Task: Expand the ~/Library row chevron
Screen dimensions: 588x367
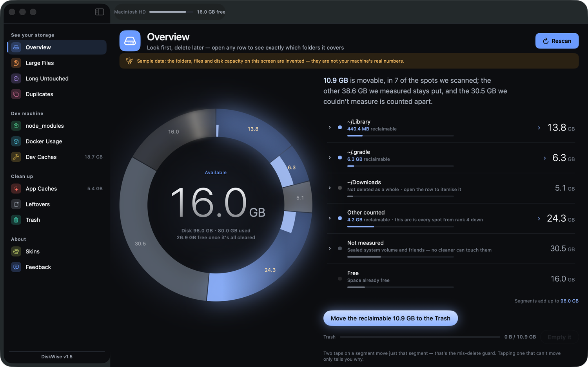Action: pyautogui.click(x=330, y=127)
